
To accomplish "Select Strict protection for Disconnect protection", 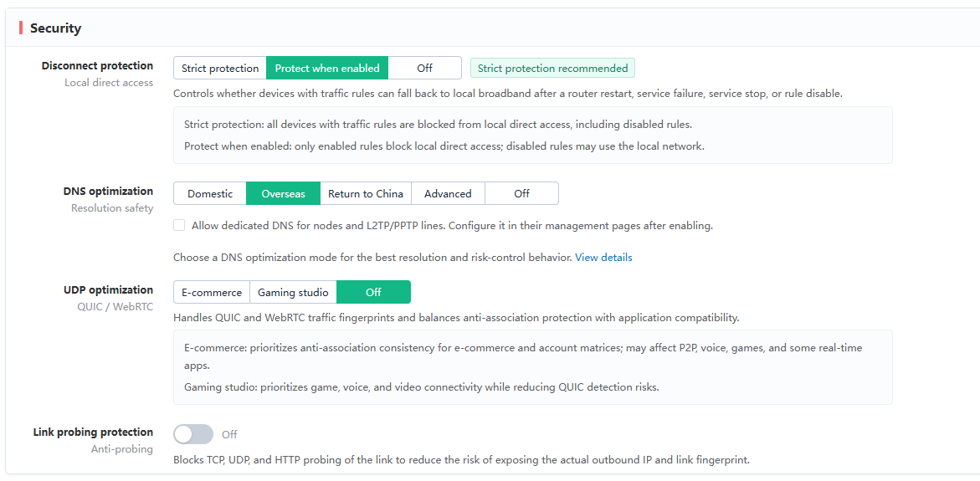I will click(220, 68).
